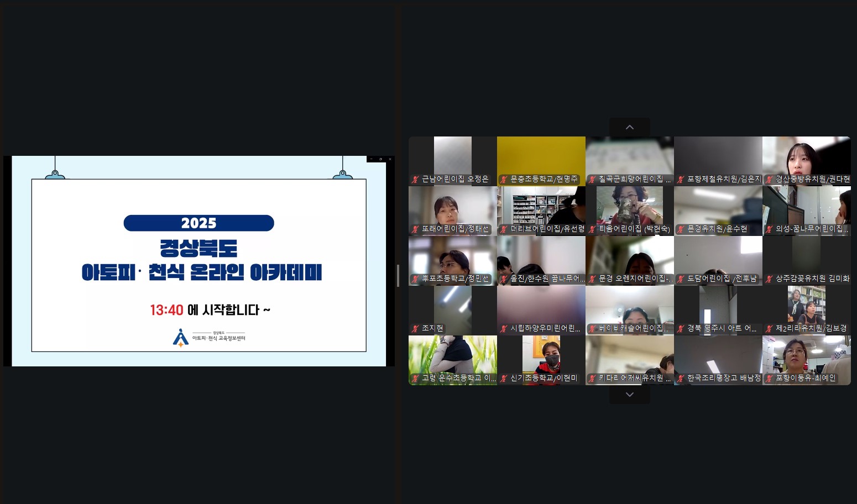Image resolution: width=857 pixels, height=504 pixels.
Task: Toggle mute indicator on 문경유치원/윤수현 tile
Action: tap(681, 229)
